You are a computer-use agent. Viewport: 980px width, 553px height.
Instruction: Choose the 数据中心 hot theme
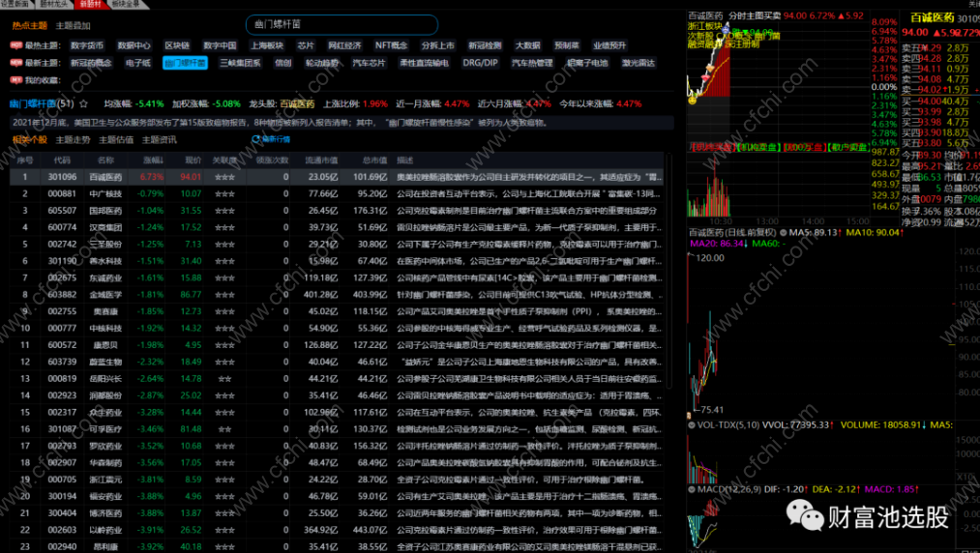tap(134, 45)
